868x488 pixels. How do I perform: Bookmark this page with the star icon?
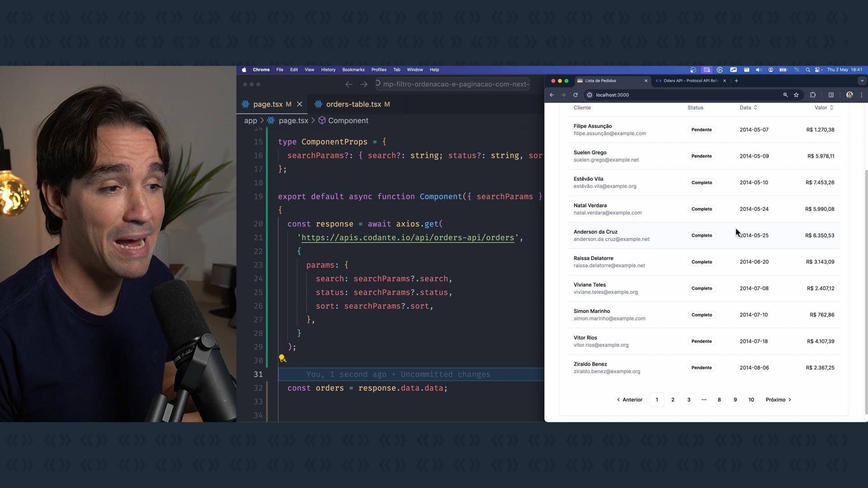pyautogui.click(x=796, y=95)
